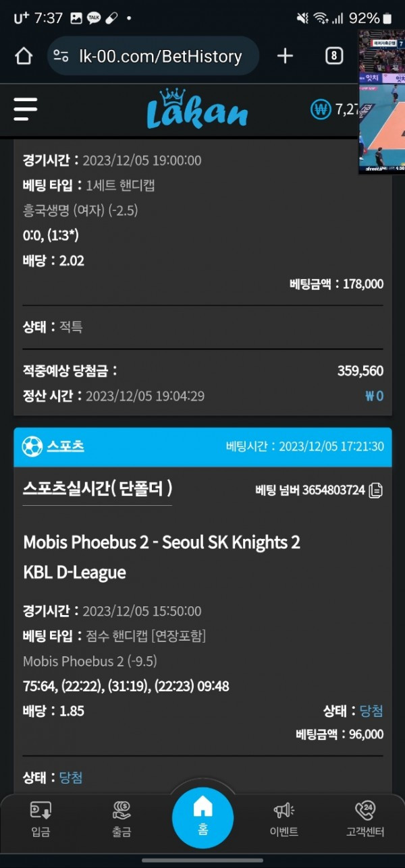
Task: Click the Lakan logo
Action: [x=197, y=109]
